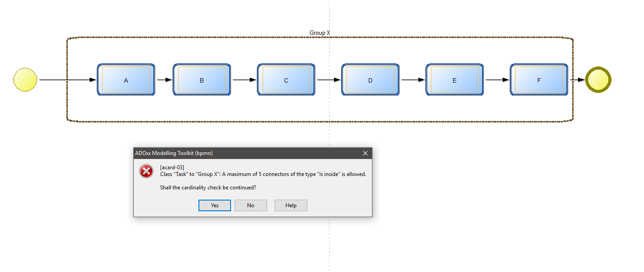Viewport: 644px width, 272px height.
Task: Click the red error icon in dialog
Action: click(146, 171)
